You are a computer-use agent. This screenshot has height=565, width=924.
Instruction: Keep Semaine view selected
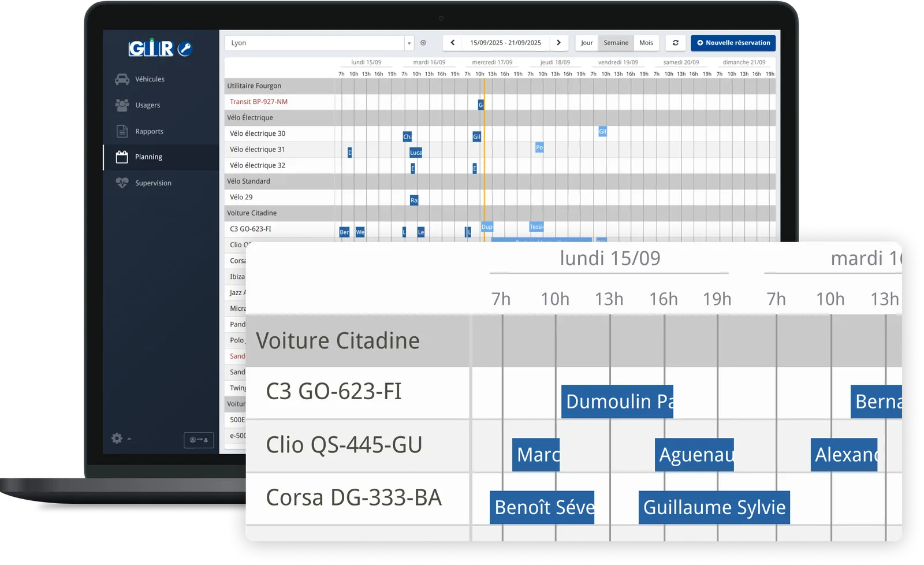(616, 43)
